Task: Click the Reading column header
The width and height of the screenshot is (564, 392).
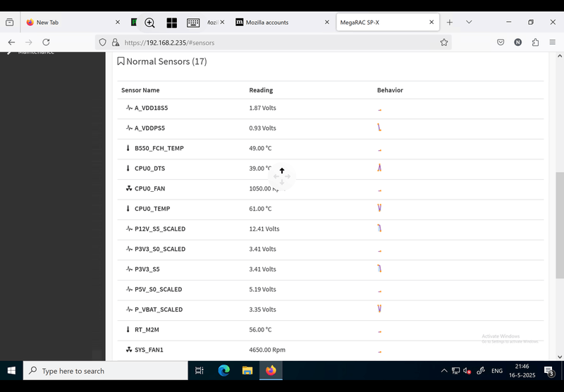Action: [261, 90]
